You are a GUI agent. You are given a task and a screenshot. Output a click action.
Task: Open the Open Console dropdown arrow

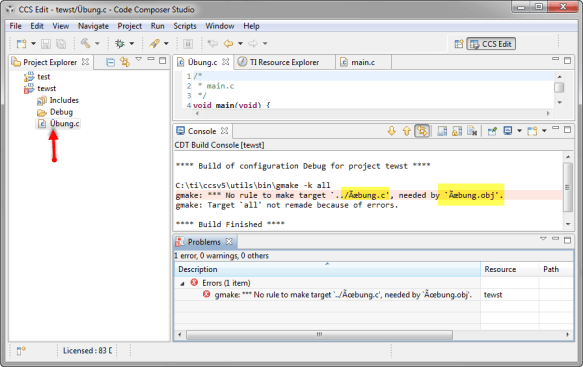point(544,131)
